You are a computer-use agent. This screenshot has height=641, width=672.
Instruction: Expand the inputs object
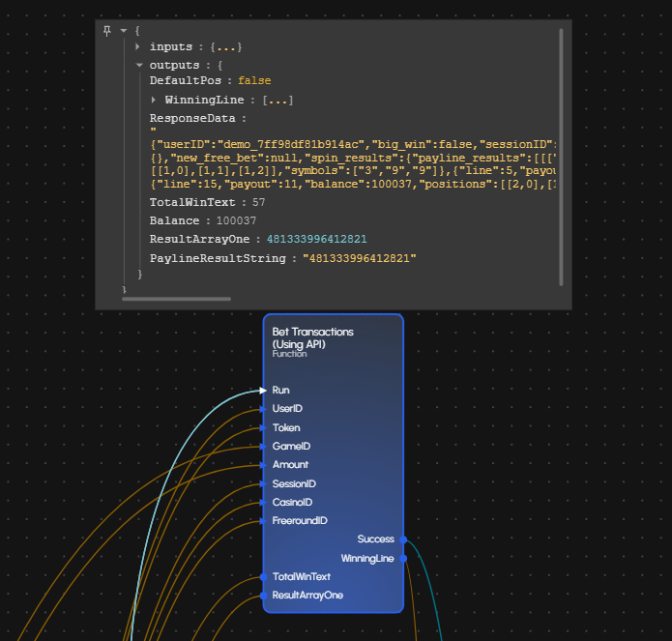138,46
